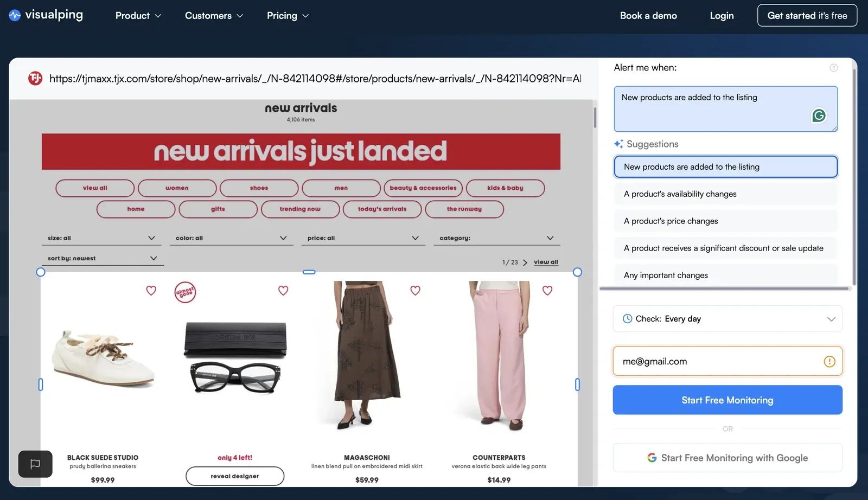Click top-right selection corner handle
Viewport: 868px width, 500px height.
[577, 272]
